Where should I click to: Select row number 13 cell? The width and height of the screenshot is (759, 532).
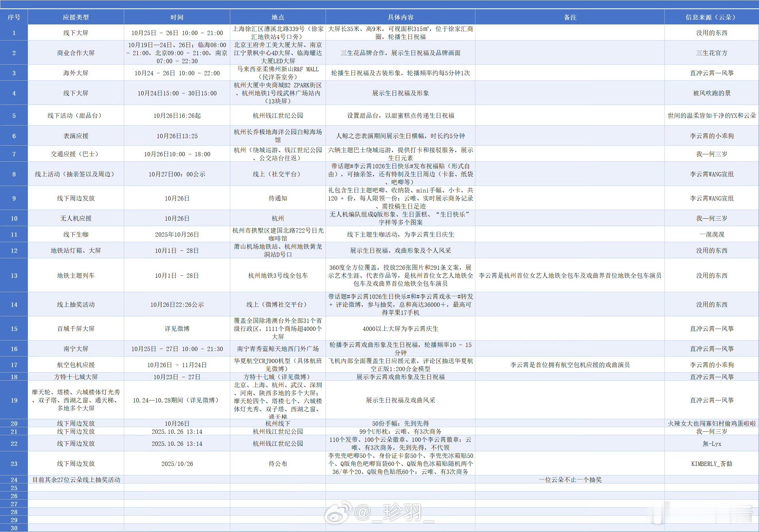click(14, 275)
